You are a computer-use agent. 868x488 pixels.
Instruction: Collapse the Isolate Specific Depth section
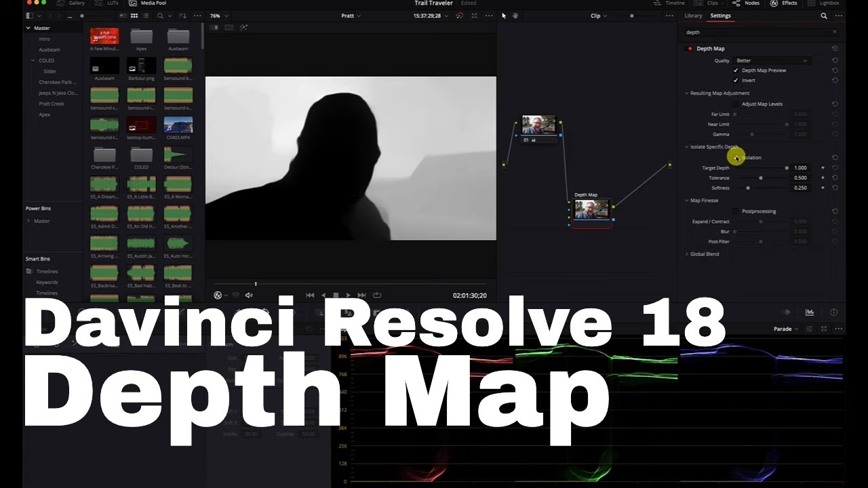pos(686,146)
